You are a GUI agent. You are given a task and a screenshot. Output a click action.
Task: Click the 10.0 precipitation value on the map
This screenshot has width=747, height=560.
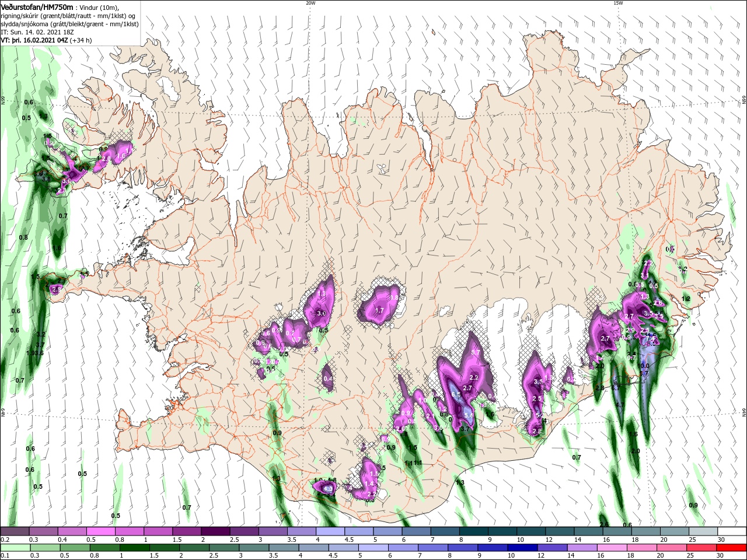click(x=644, y=366)
